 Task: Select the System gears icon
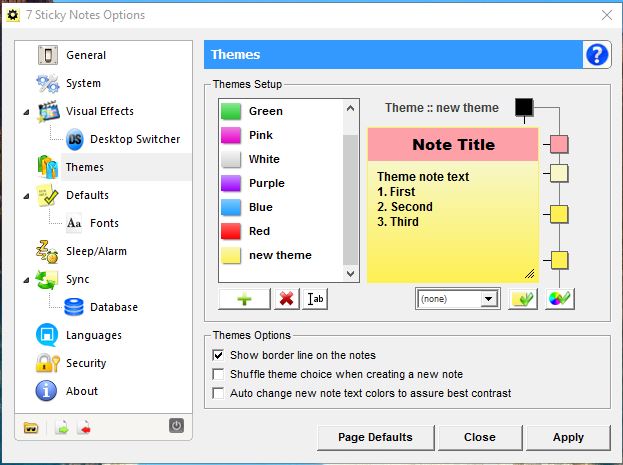[48, 83]
